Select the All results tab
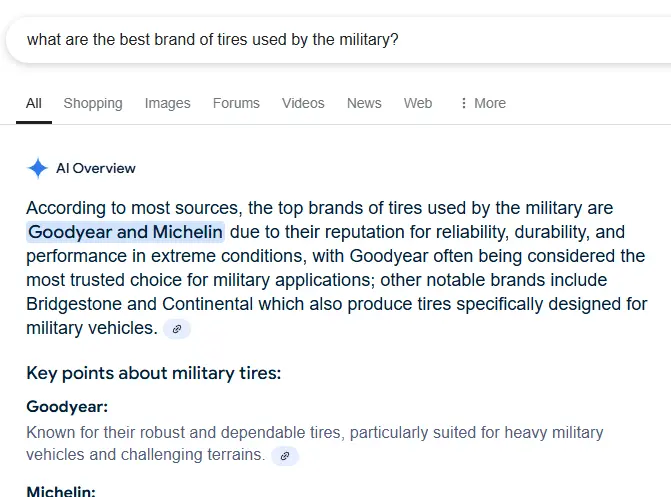This screenshot has height=497, width=671. [34, 103]
